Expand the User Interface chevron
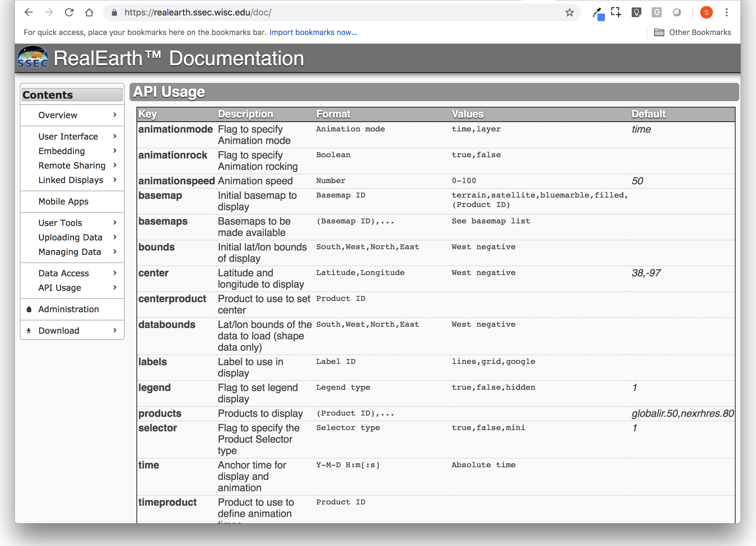Image resolution: width=756 pixels, height=546 pixels. pos(115,136)
